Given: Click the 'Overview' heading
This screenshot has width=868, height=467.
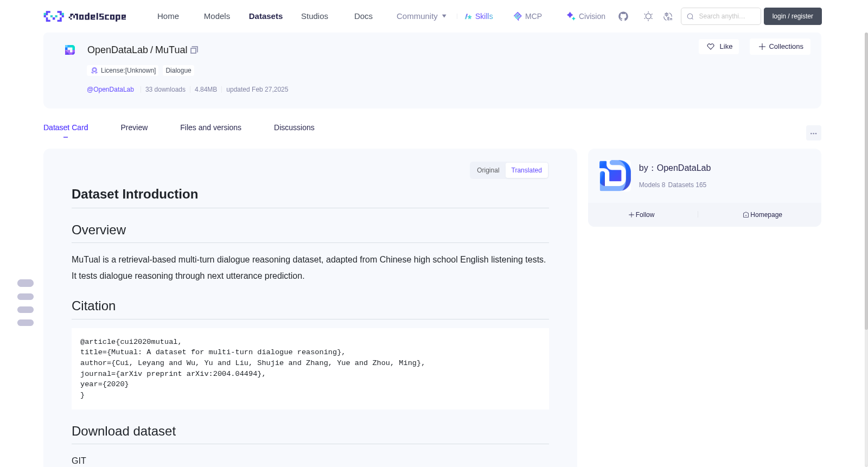Looking at the screenshot, I should (x=99, y=230).
